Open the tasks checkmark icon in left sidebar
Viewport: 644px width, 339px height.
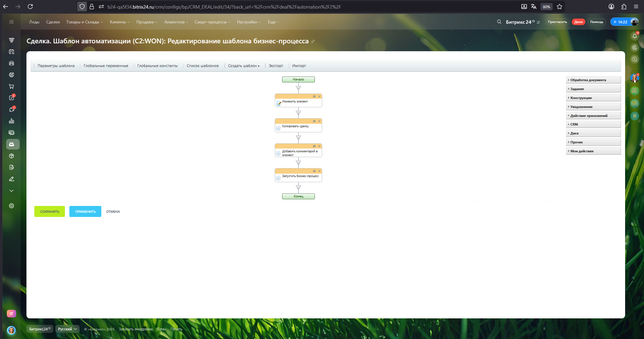(x=12, y=98)
